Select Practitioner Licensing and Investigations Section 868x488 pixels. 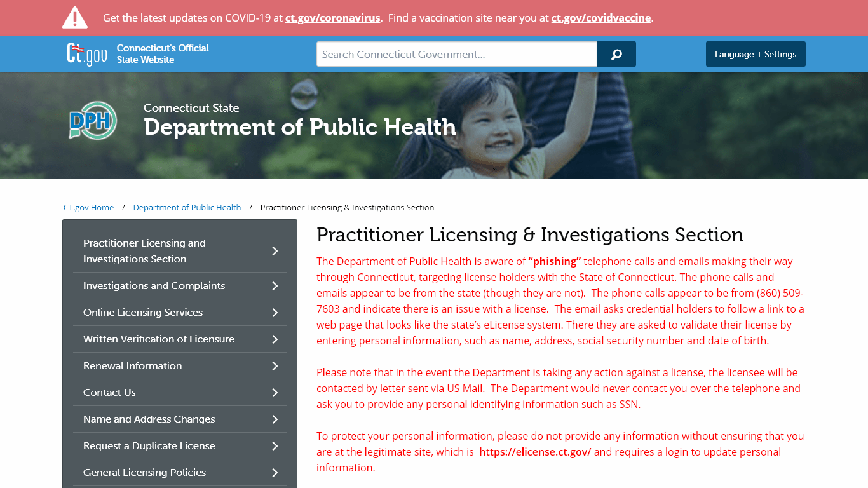coord(144,250)
